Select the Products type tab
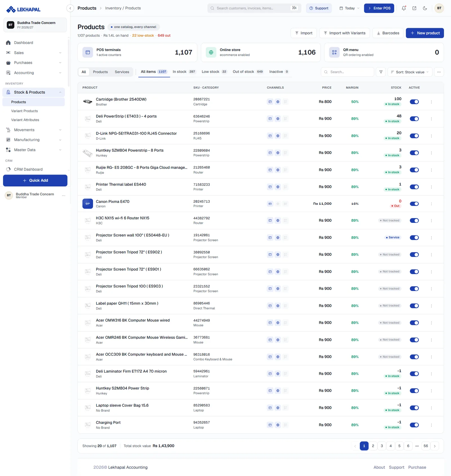 pos(100,72)
